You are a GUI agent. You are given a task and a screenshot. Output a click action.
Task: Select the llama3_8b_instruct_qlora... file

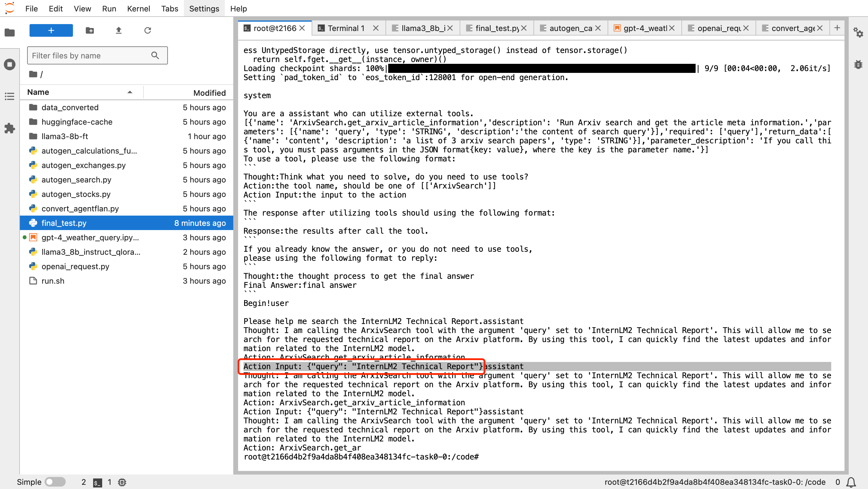pyautogui.click(x=127, y=252)
